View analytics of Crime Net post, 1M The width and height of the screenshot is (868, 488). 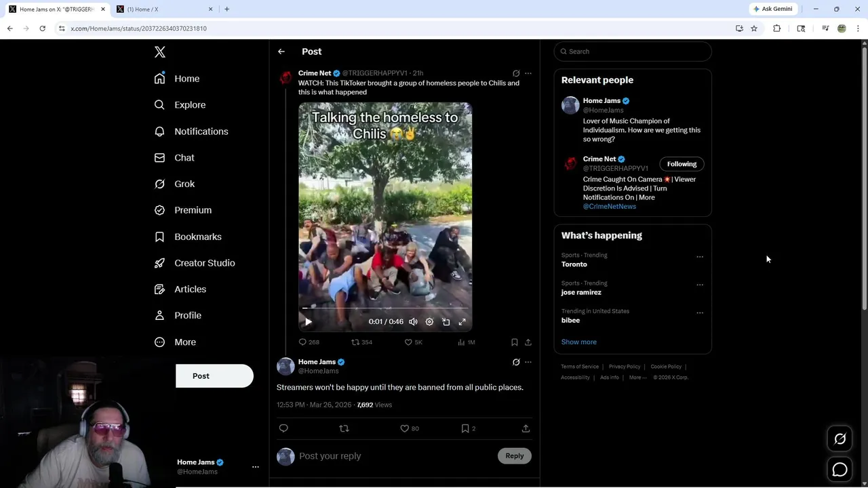(466, 342)
